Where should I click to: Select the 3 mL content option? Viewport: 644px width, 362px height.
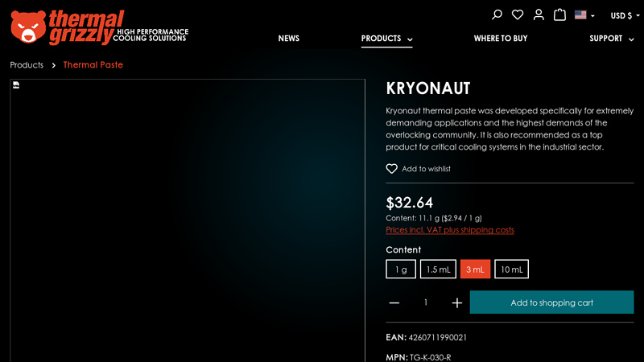pos(475,269)
